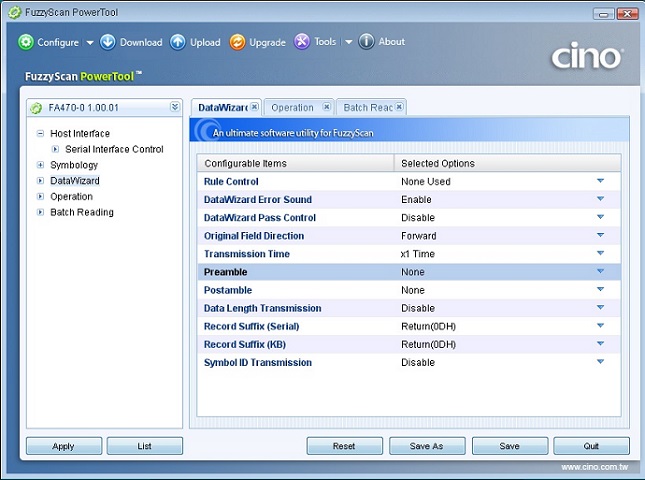
Task: Select the Rule Control row label
Action: pos(231,181)
